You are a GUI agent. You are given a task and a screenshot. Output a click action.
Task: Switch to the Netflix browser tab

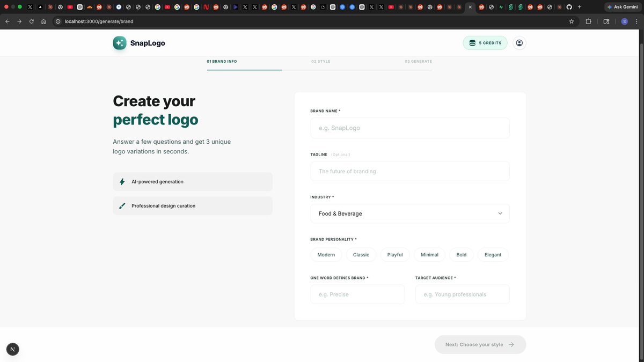tap(206, 7)
